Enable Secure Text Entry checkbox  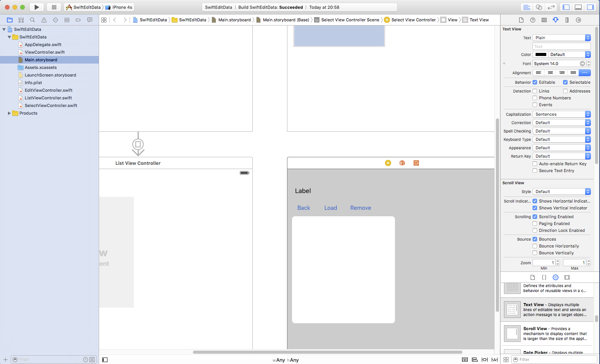point(535,171)
